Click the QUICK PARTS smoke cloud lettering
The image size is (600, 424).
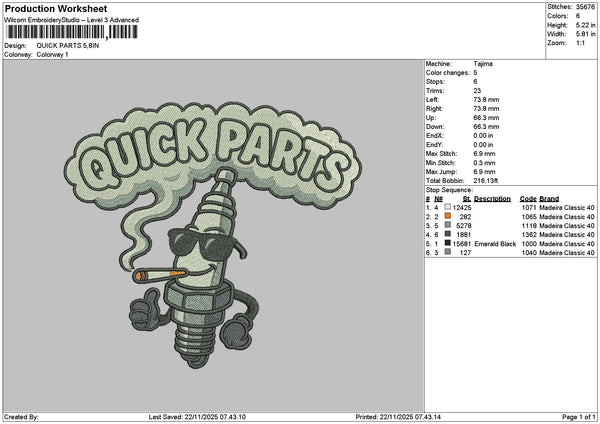click(x=214, y=155)
